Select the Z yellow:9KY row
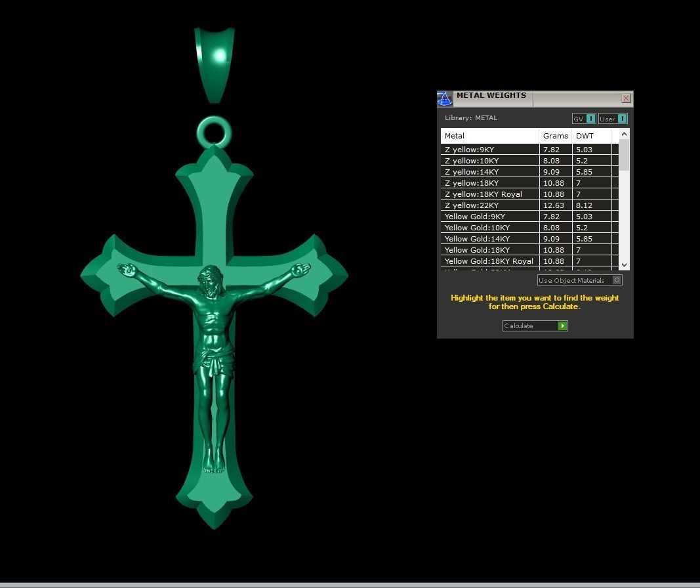 (529, 150)
